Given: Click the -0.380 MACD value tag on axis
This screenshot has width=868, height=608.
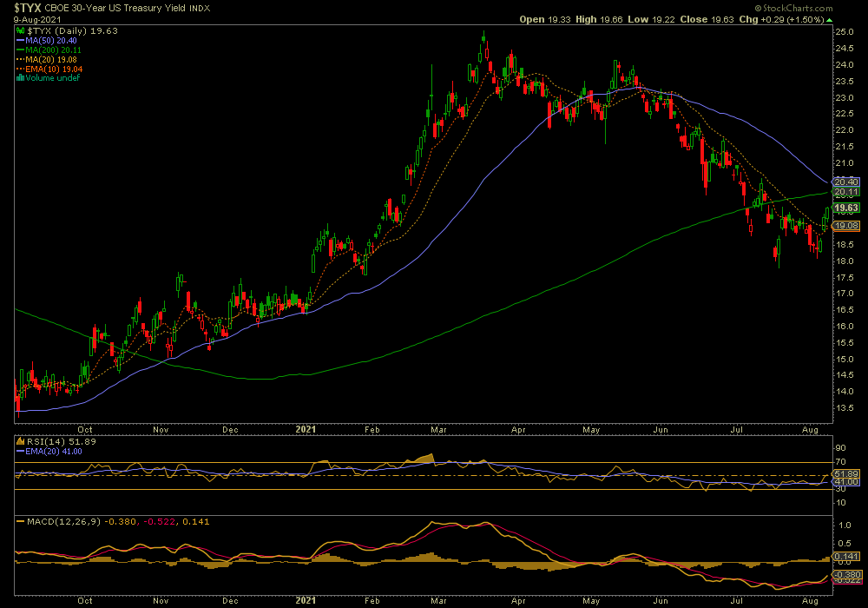Looking at the screenshot, I should pos(845,575).
